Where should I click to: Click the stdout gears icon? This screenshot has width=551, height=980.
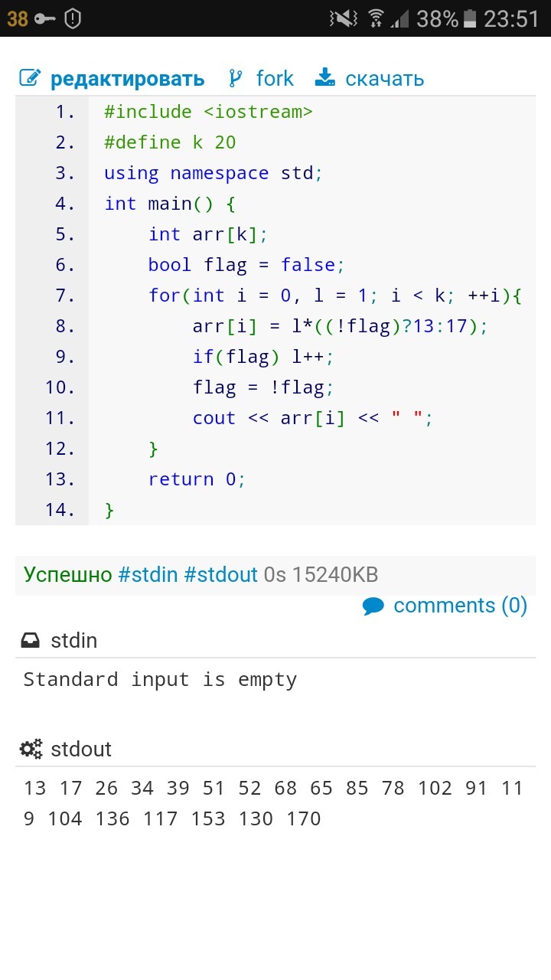(31, 749)
